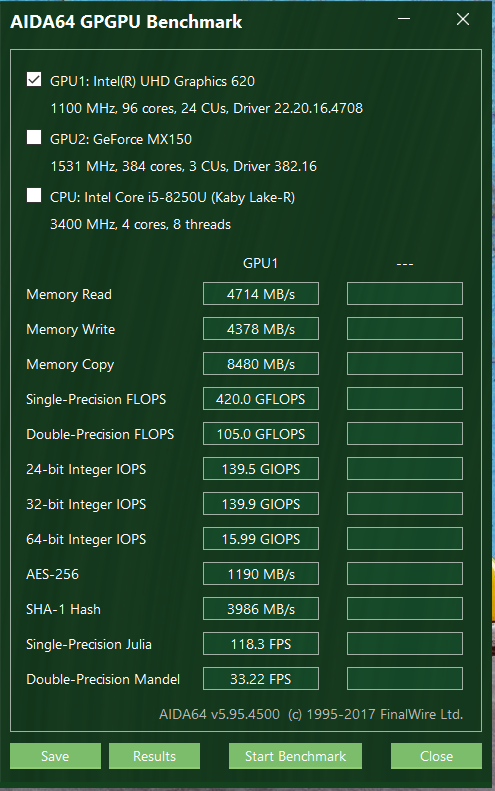
Task: Click the SHA-1 Hash value 3986 MB/s
Action: point(261,609)
